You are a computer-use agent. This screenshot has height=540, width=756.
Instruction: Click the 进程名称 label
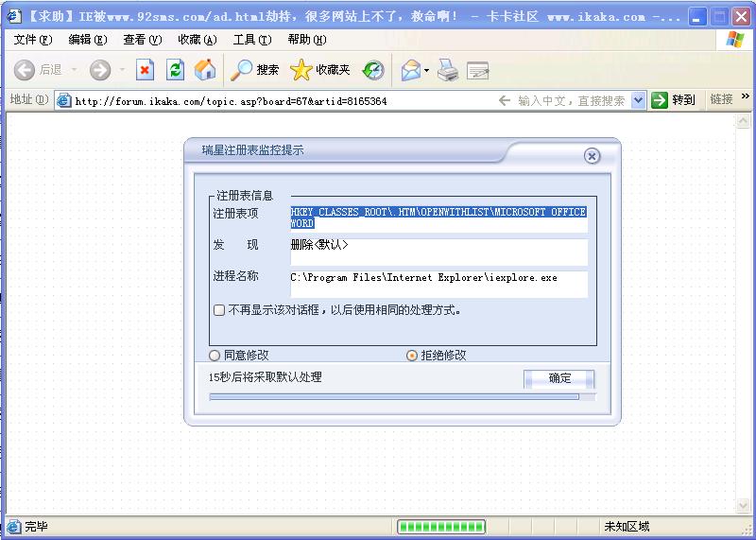[235, 276]
